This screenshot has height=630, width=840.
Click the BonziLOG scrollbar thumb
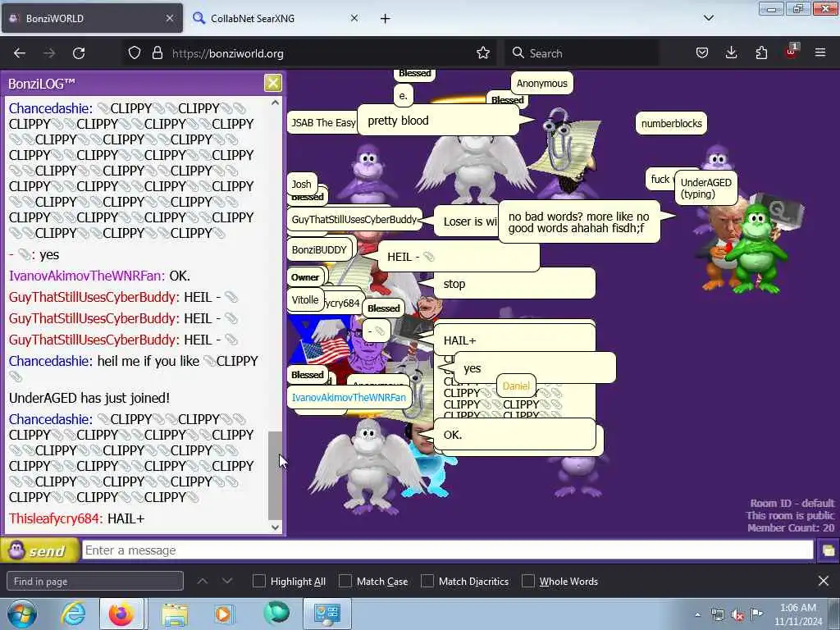(x=275, y=476)
